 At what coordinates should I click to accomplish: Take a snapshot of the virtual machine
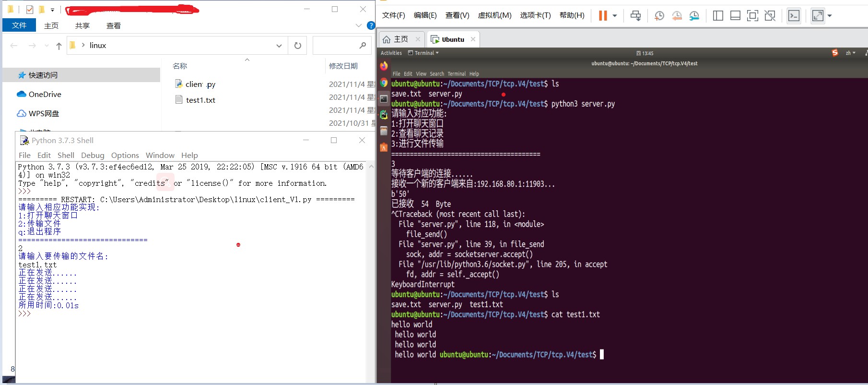tap(659, 15)
